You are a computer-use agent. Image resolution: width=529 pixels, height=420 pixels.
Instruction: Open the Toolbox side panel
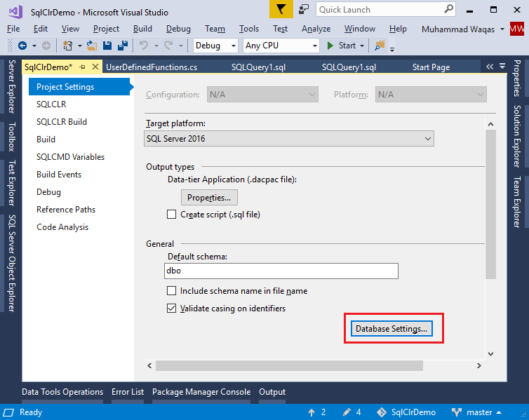click(12, 137)
